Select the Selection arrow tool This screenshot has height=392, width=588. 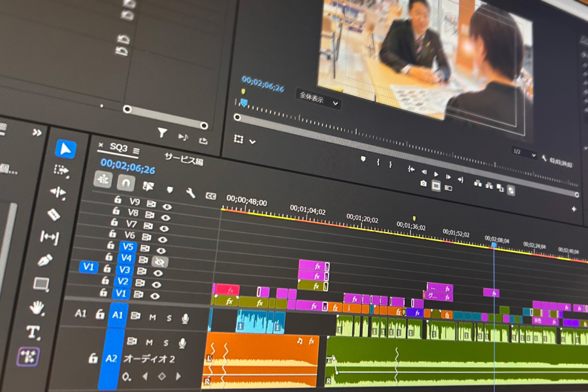click(65, 149)
